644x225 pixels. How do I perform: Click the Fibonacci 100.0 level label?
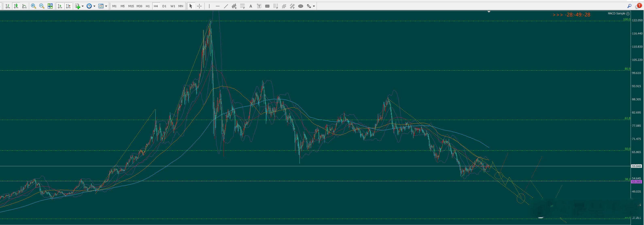pyautogui.click(x=627, y=19)
